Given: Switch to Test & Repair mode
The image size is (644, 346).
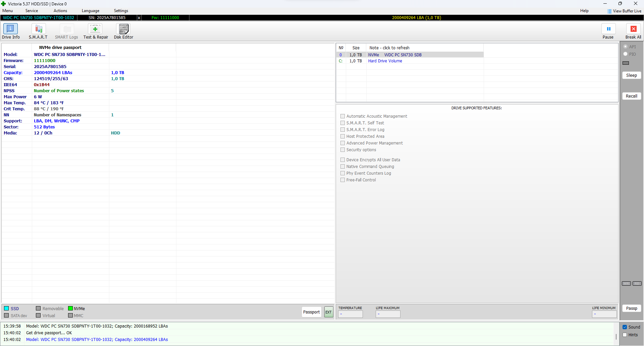Looking at the screenshot, I should 96,31.
